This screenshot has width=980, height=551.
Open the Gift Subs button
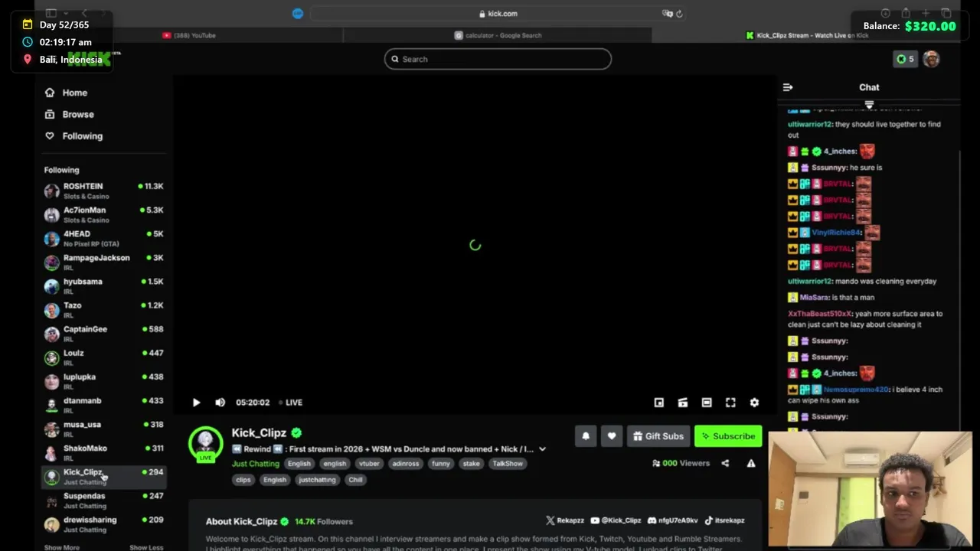pos(658,436)
